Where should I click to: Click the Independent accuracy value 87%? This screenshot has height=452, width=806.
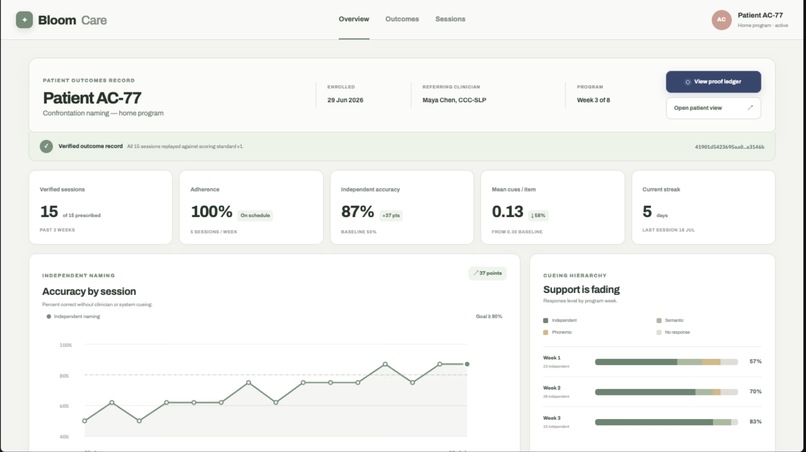click(x=357, y=211)
